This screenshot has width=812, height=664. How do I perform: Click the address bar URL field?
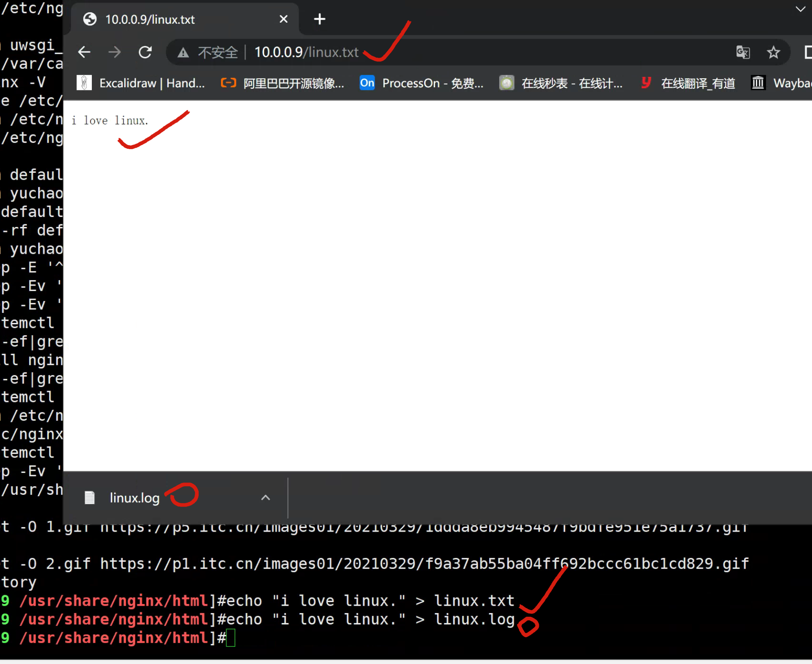click(x=455, y=52)
